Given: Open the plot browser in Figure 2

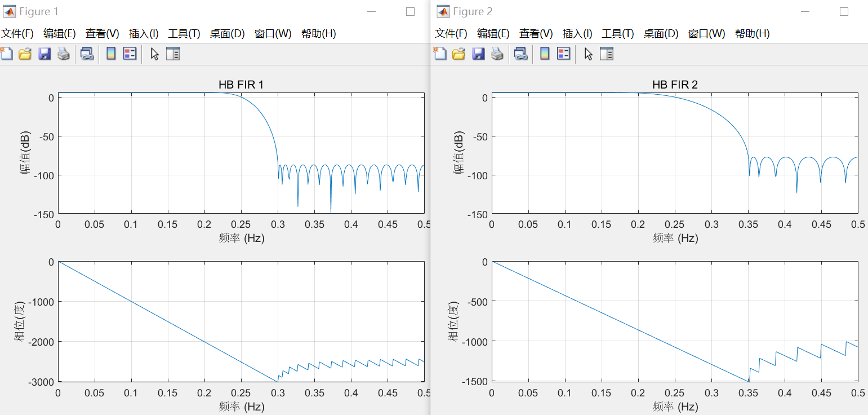Looking at the screenshot, I should click(607, 54).
